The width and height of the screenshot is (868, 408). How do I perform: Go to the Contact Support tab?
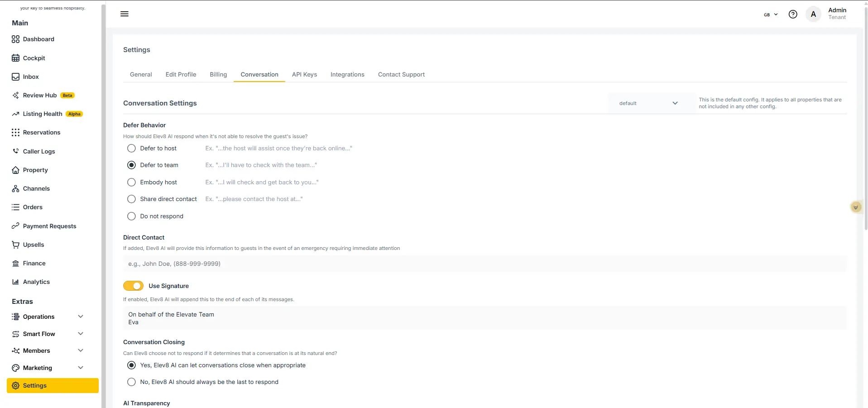(401, 74)
